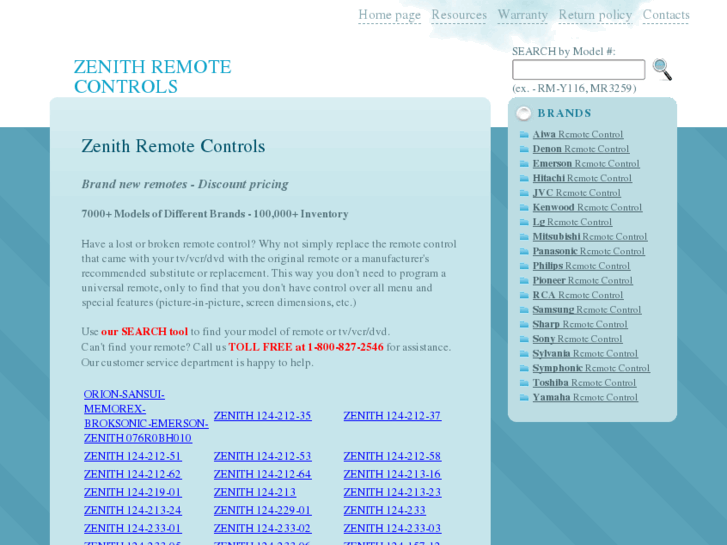Click the folder icon beside Emerson
The image size is (727, 545).
pos(524,164)
